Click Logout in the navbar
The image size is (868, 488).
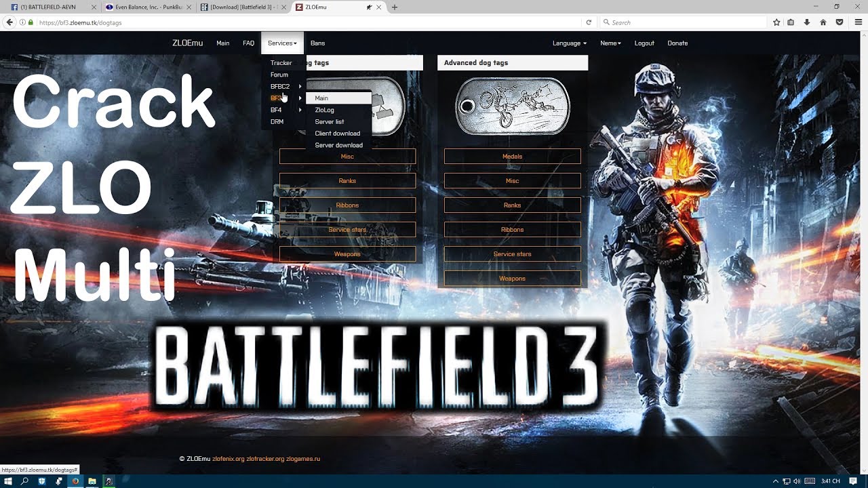(x=644, y=43)
